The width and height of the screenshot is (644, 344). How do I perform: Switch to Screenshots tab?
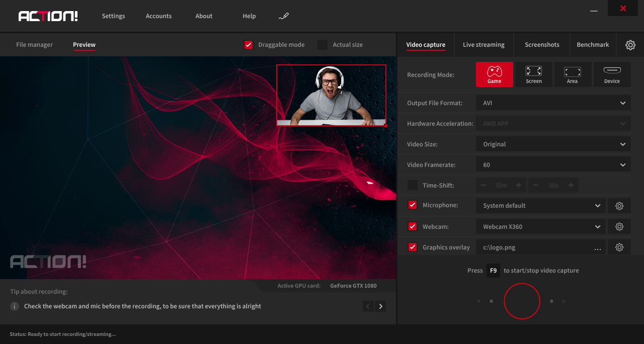coord(542,45)
